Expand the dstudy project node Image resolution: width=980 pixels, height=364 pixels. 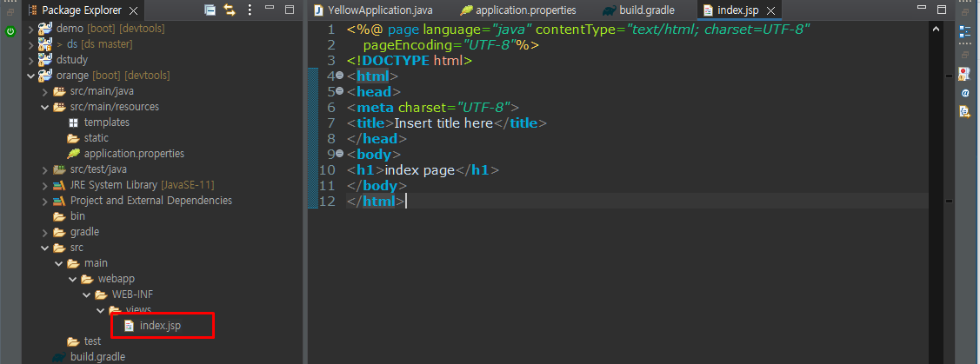click(x=31, y=60)
